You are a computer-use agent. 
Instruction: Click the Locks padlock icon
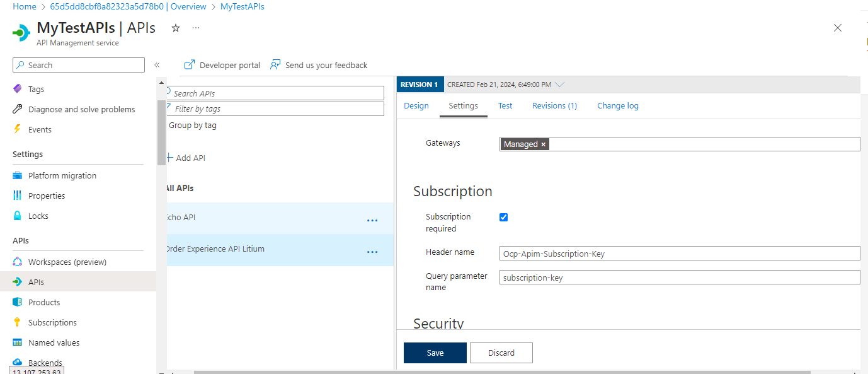(18, 216)
